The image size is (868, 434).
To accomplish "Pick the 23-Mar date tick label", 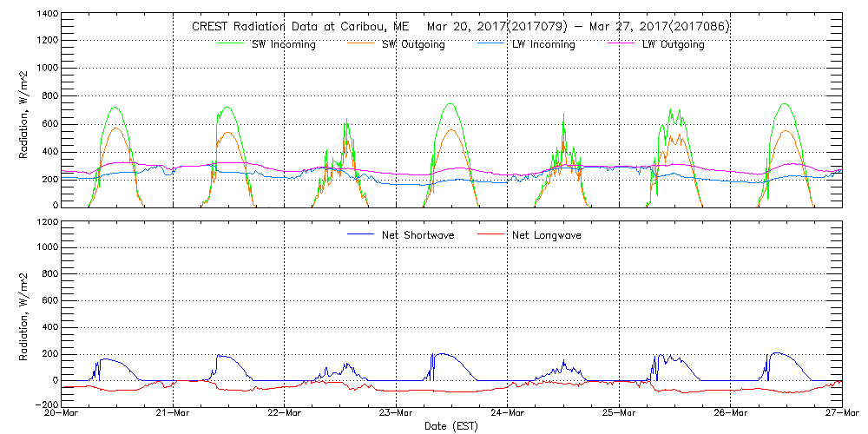I will (396, 413).
